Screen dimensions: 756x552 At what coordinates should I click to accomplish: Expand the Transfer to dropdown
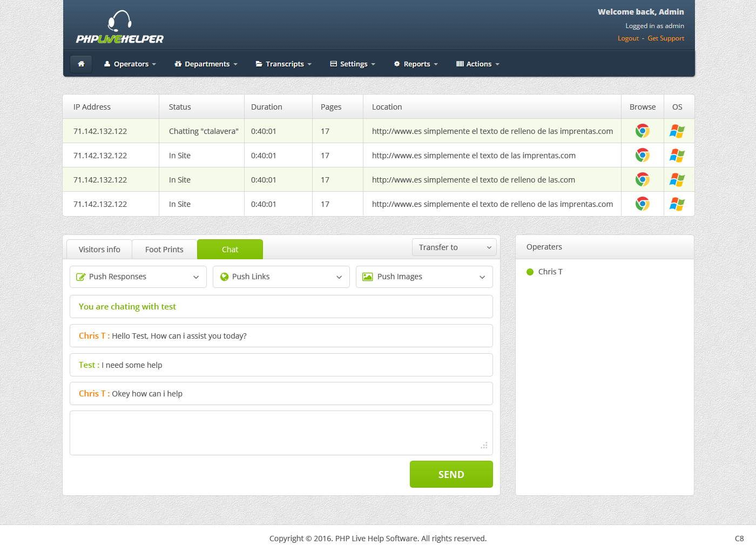[454, 247]
